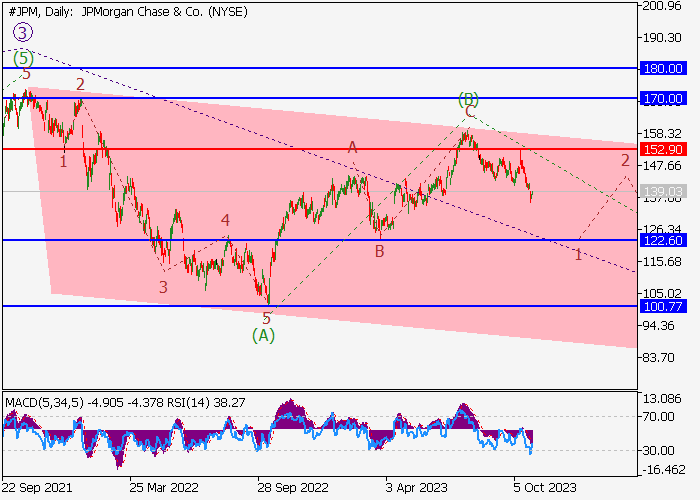Screen dimensions: 700x500
Task: Click the '5 Oct 2023' date label
Action: pyautogui.click(x=545, y=488)
